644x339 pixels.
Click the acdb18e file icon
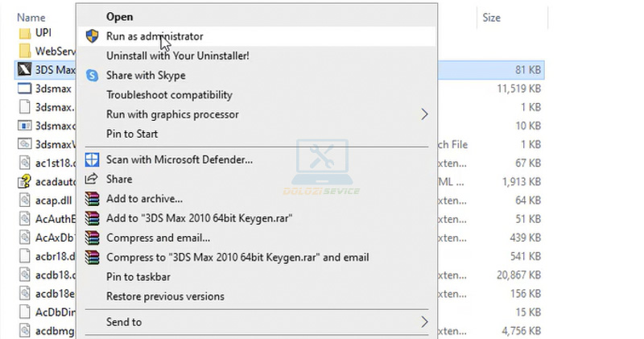[x=25, y=293]
